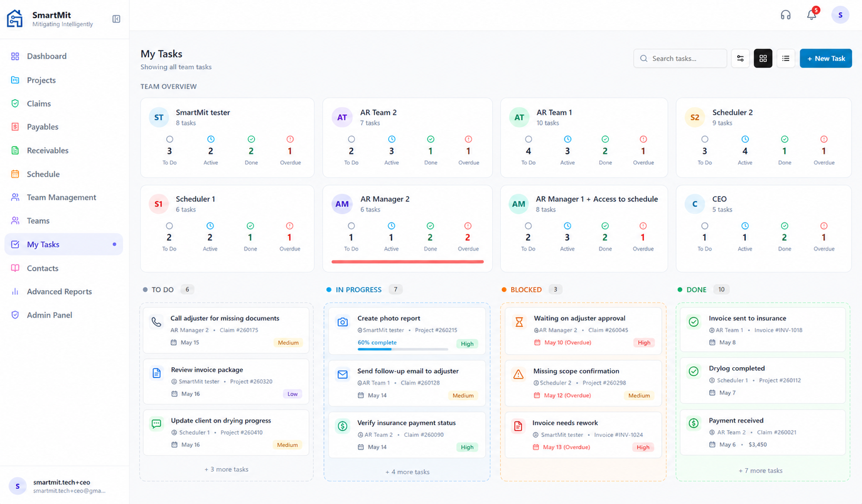The width and height of the screenshot is (862, 504).
Task: Click chat icon on Update client task
Action: [156, 424]
